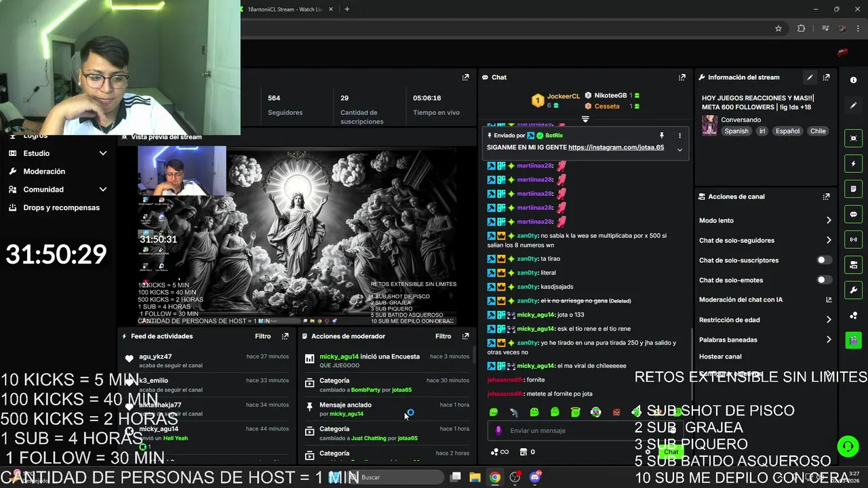Open Moderación del chat con IA
868x488 pixels.
pos(765,300)
